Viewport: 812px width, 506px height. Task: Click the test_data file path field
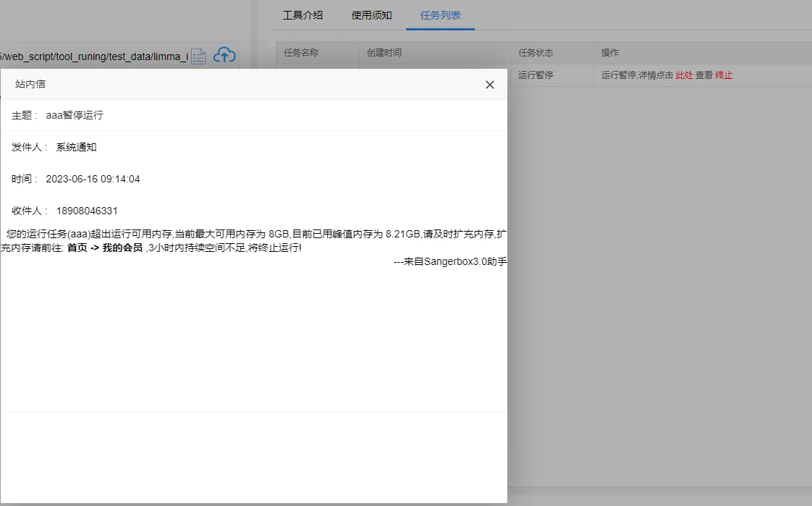pyautogui.click(x=94, y=56)
